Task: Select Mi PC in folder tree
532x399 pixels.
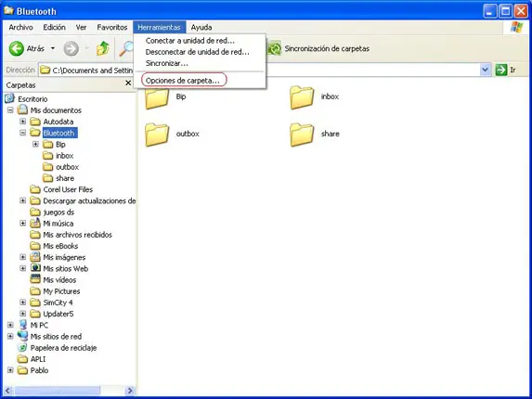Action: 39,325
